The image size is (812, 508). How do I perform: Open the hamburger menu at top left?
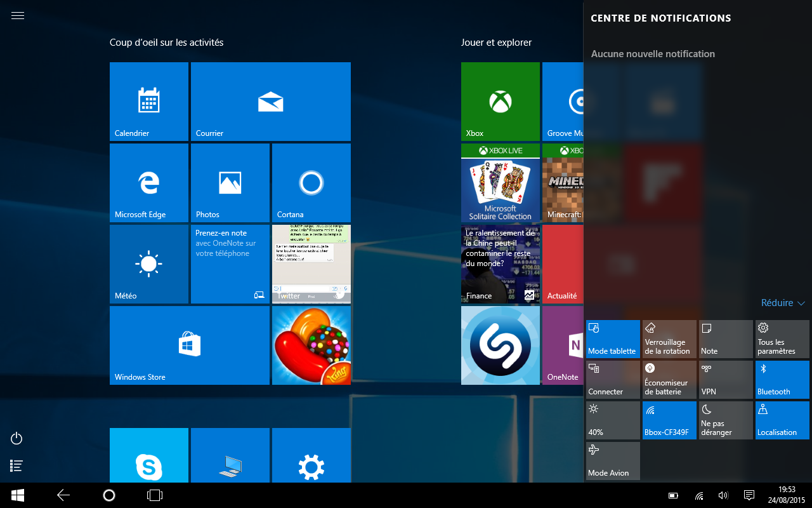(18, 16)
